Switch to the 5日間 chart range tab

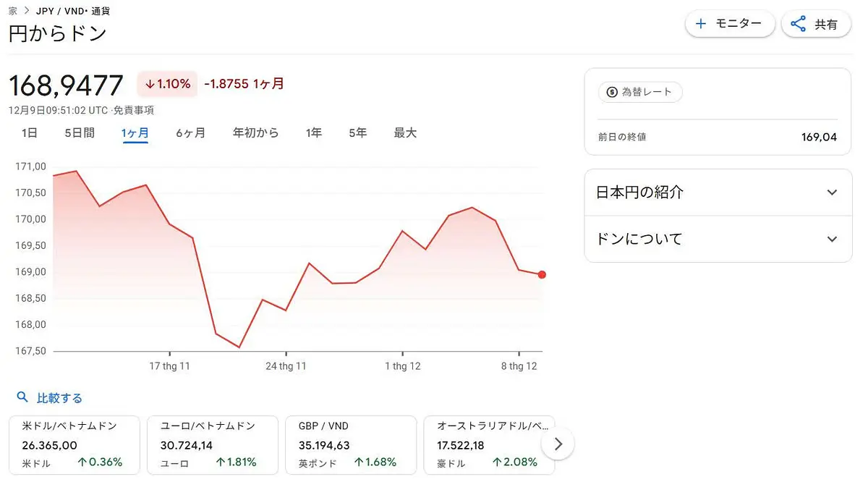(x=78, y=132)
